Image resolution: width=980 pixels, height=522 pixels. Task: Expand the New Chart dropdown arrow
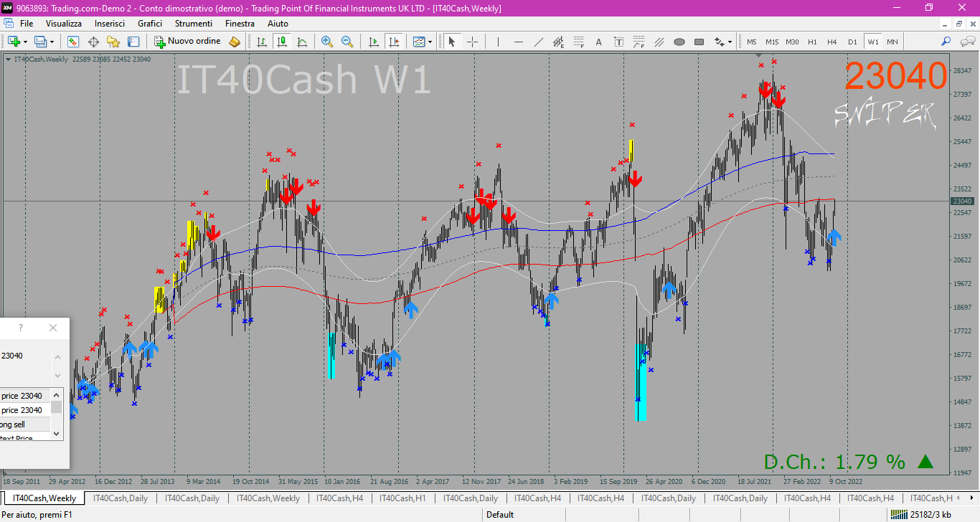click(x=25, y=42)
